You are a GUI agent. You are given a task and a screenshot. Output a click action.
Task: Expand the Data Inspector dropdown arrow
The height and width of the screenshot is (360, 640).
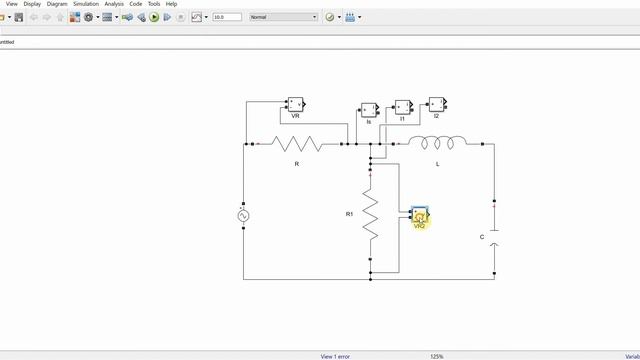coord(206,17)
